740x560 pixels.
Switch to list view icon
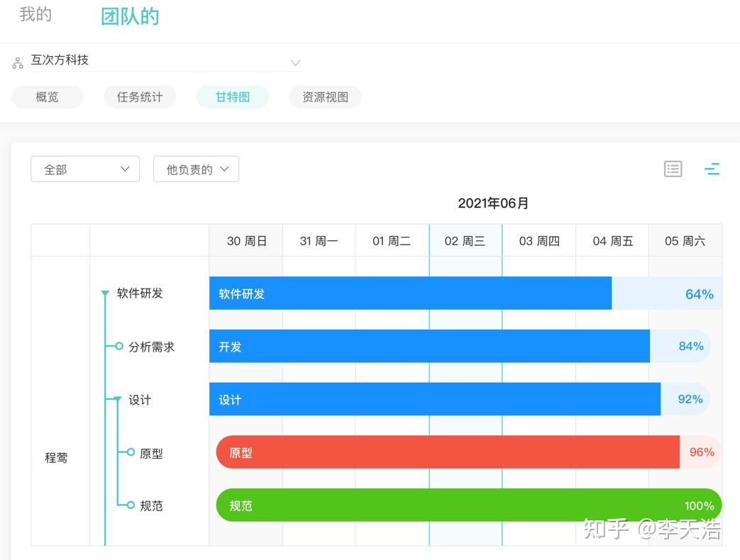click(x=673, y=169)
